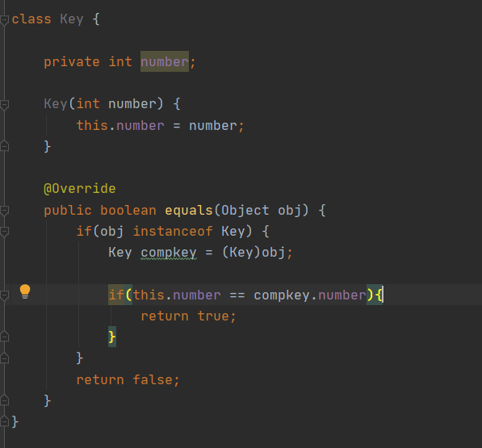
Task: Click fold-end marker of class Key
Action: (4, 421)
